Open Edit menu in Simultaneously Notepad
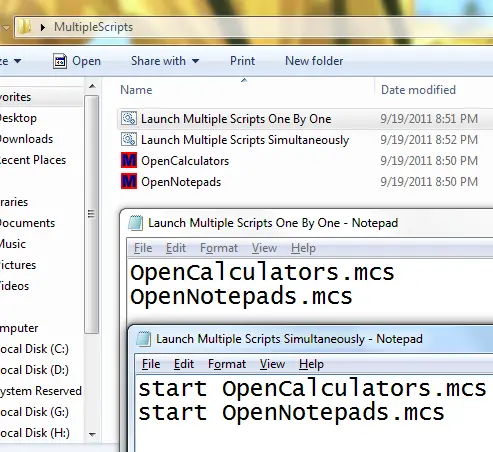493x452 pixels. 184,364
